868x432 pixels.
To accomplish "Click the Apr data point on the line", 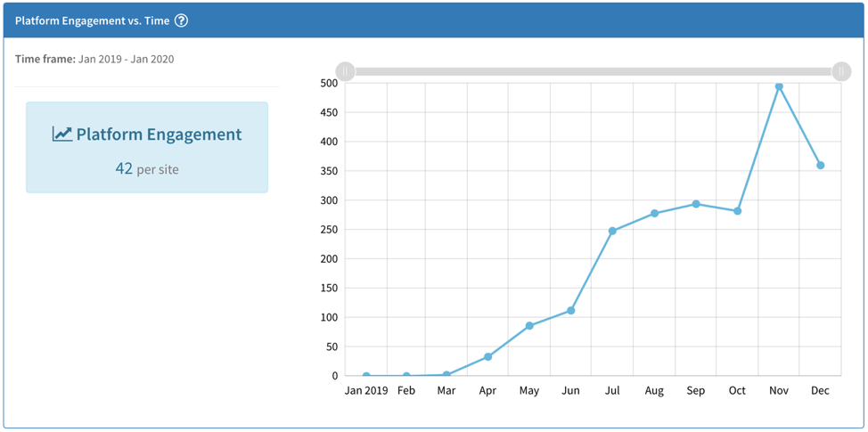I will click(x=487, y=357).
